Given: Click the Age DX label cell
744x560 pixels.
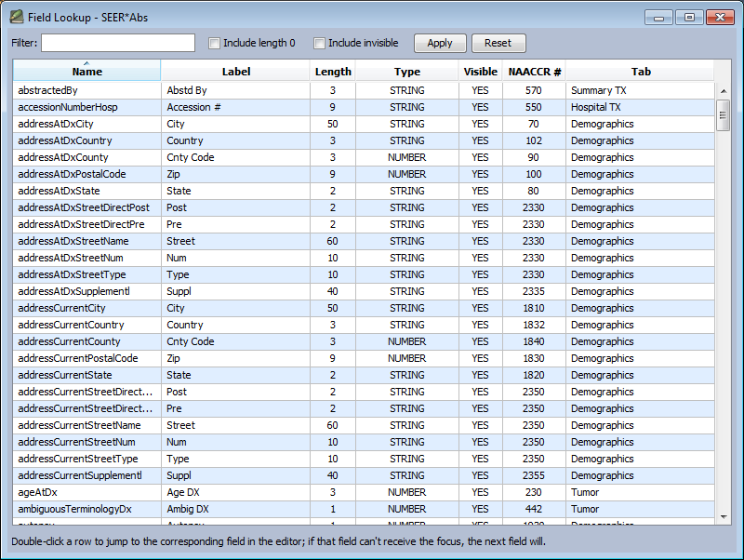Looking at the screenshot, I should [236, 492].
